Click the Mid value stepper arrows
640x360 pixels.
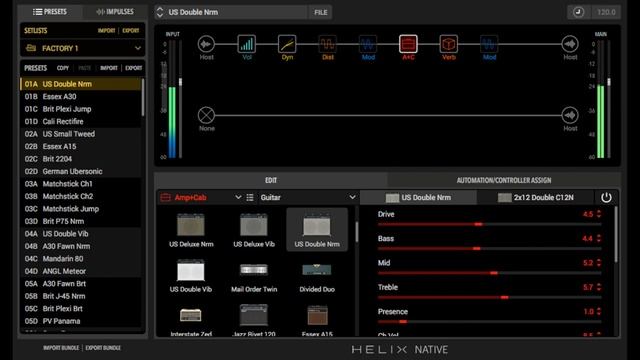tap(599, 263)
